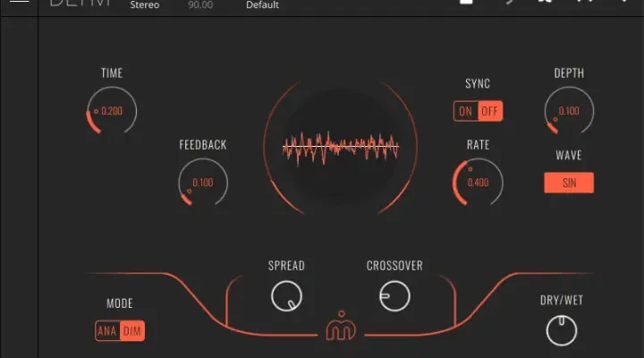Open the Default preset selector
Image resolution: width=644 pixels, height=358 pixels.
262,4
